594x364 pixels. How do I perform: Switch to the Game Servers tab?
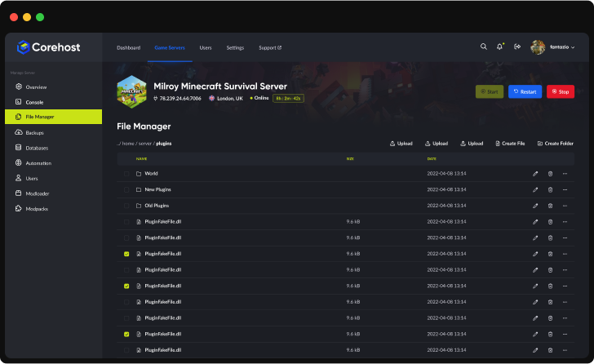click(170, 47)
